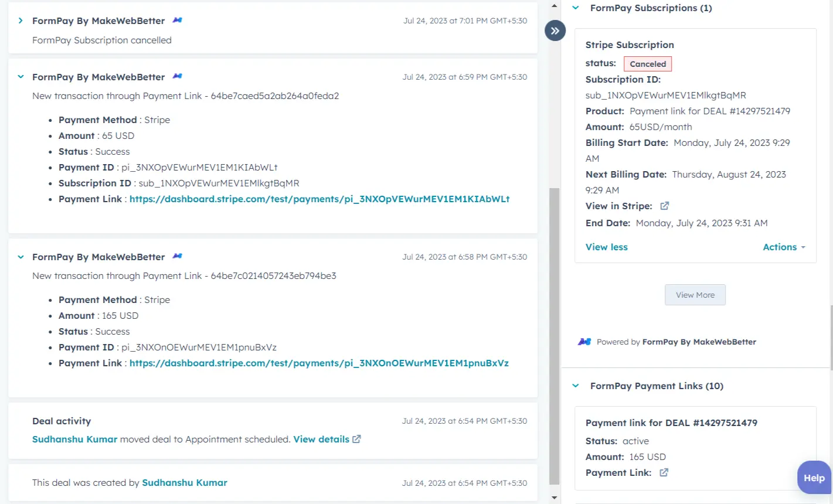Collapse the FormPay Subscriptions section

pyautogui.click(x=574, y=8)
